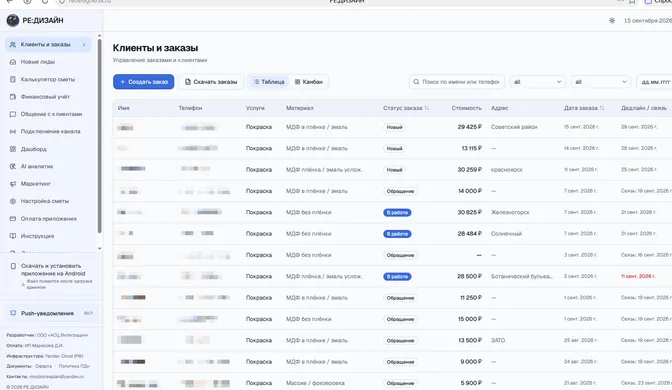This screenshot has height=390, width=672.
Task: Click В работе badge in 28 484 ₽ row
Action: point(397,234)
